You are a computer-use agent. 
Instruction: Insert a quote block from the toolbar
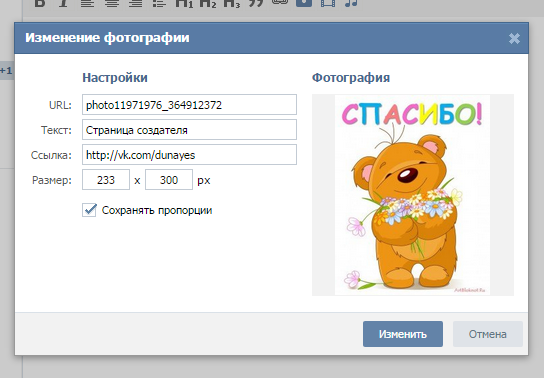pyautogui.click(x=256, y=3)
